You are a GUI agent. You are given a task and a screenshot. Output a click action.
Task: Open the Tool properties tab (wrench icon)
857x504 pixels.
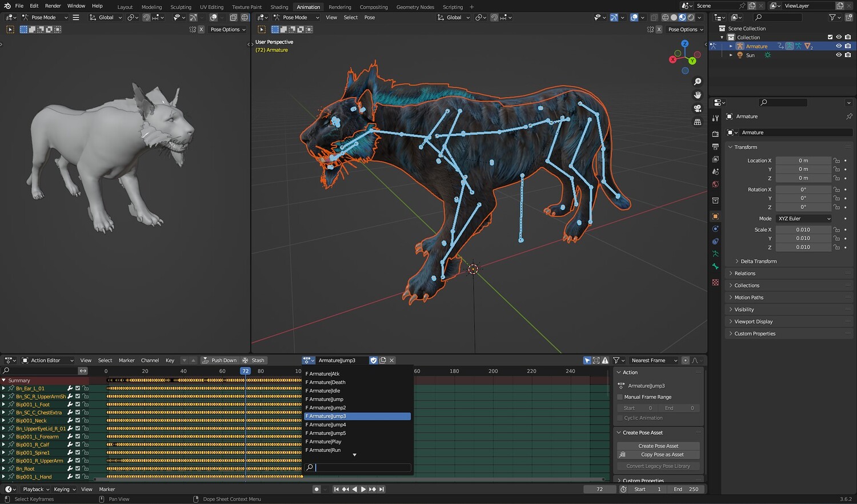(715, 118)
